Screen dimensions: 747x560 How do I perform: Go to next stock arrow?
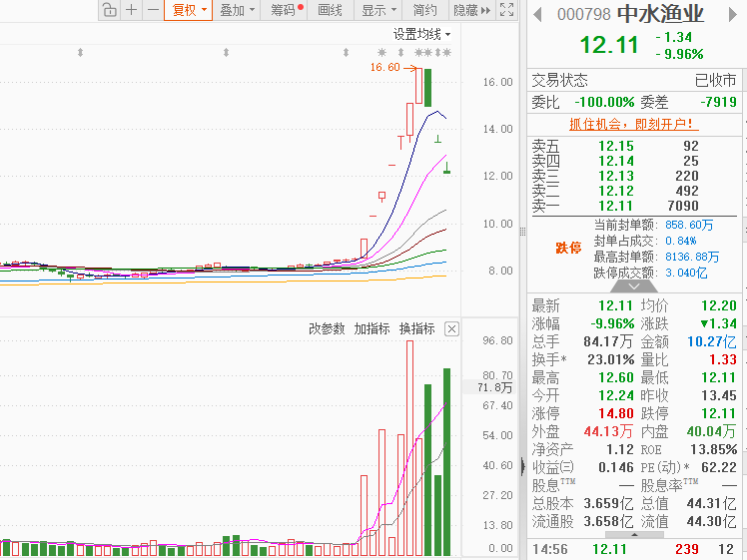(733, 14)
